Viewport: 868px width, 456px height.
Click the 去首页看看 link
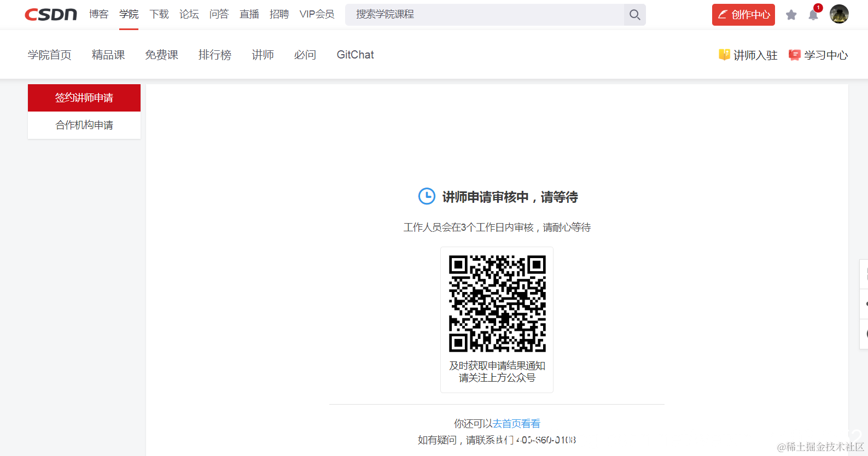(517, 424)
